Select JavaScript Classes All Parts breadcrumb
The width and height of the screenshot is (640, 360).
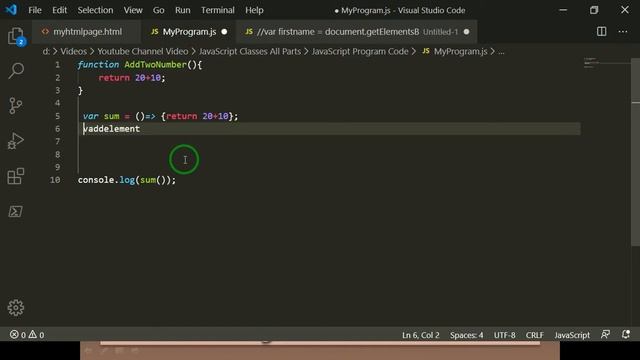[250, 51]
